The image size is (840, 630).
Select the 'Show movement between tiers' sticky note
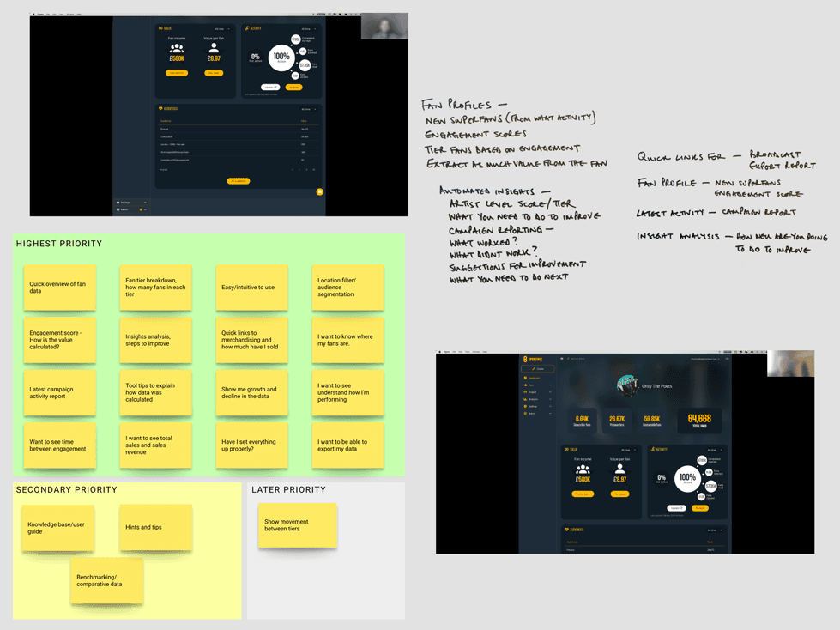[x=298, y=525]
